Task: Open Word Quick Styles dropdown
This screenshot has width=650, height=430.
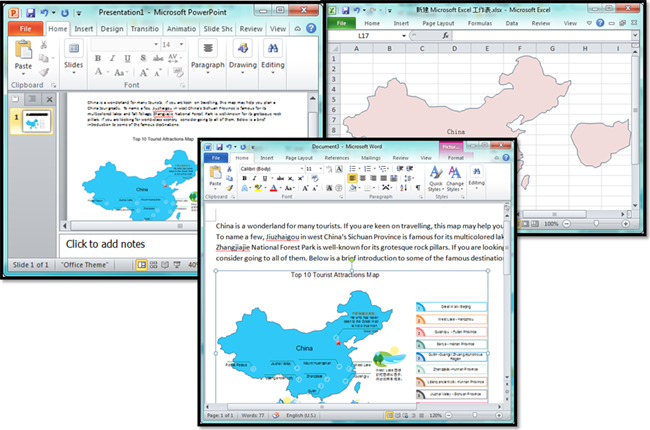Action: pyautogui.click(x=436, y=178)
